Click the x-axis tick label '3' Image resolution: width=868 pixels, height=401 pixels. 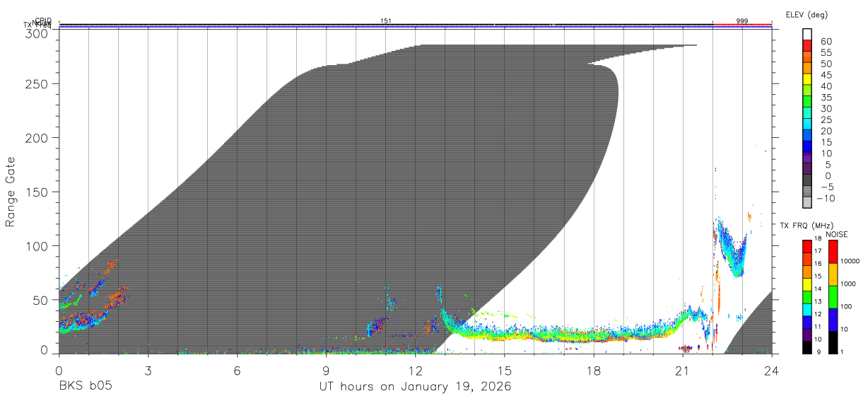click(148, 370)
